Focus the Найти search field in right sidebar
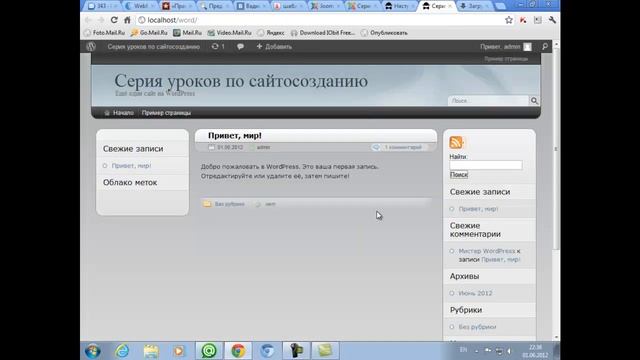640x360 pixels. tap(486, 165)
